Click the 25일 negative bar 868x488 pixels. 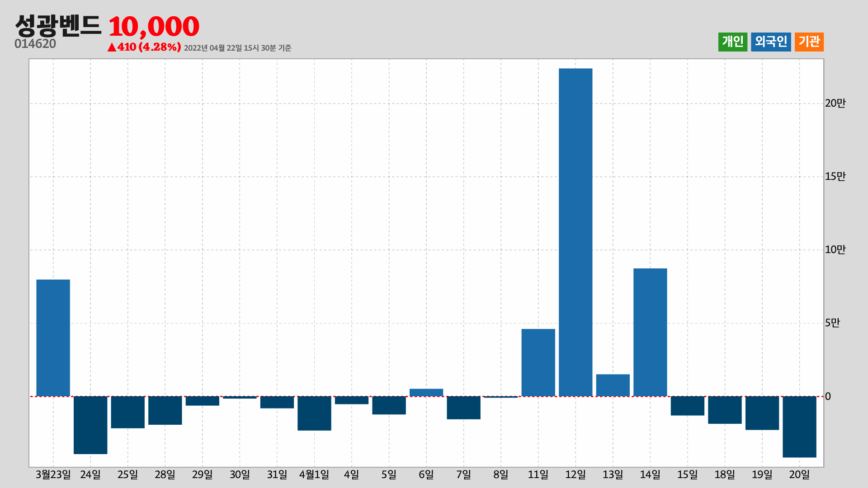128,412
